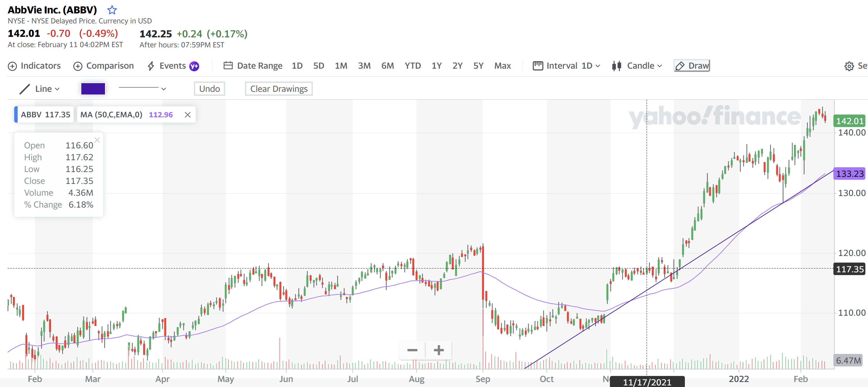868x387 pixels.
Task: Select the 1D date range
Action: click(x=297, y=66)
